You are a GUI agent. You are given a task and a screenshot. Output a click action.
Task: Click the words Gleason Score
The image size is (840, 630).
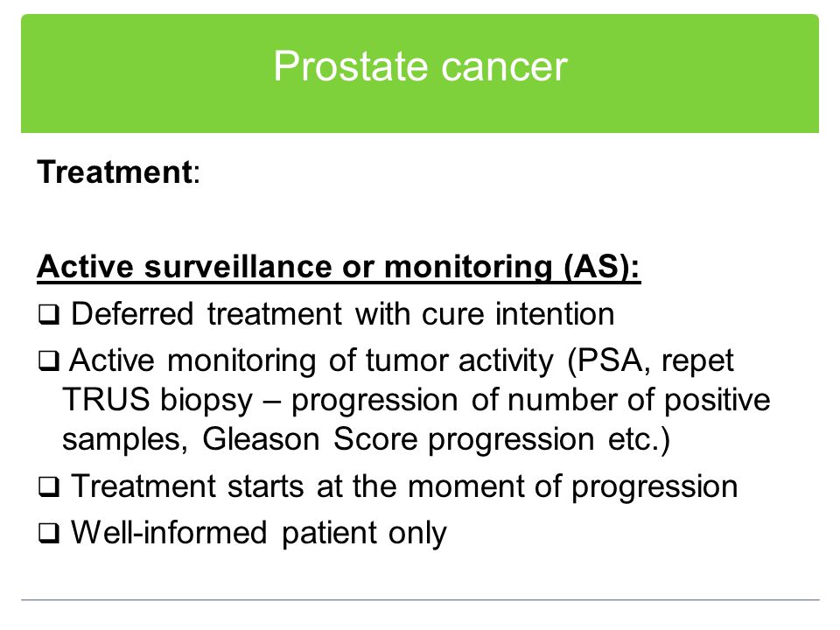pos(310,439)
